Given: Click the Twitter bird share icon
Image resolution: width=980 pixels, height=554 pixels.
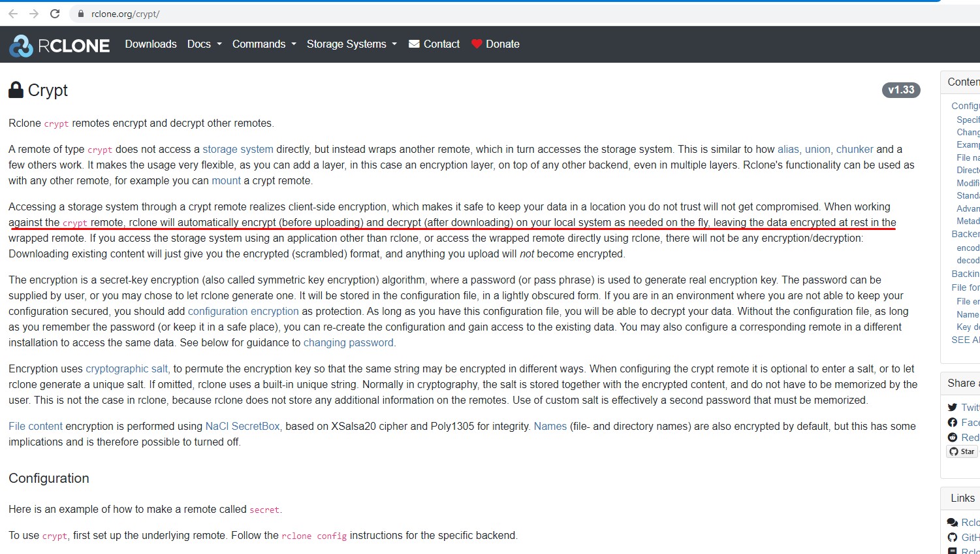Looking at the screenshot, I should (953, 407).
